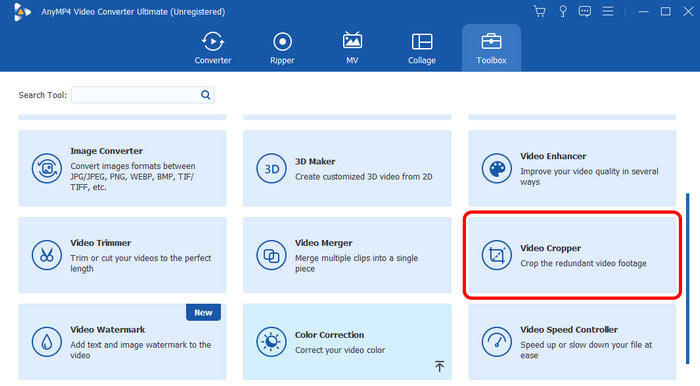Viewport: 700px width, 386px height.
Task: Open the feedback chat icon
Action: pyautogui.click(x=585, y=11)
